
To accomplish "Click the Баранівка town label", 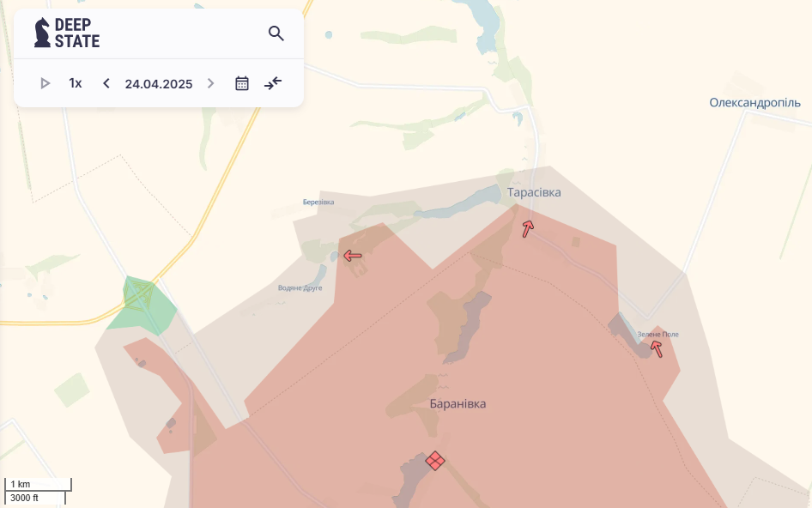I will [x=458, y=403].
